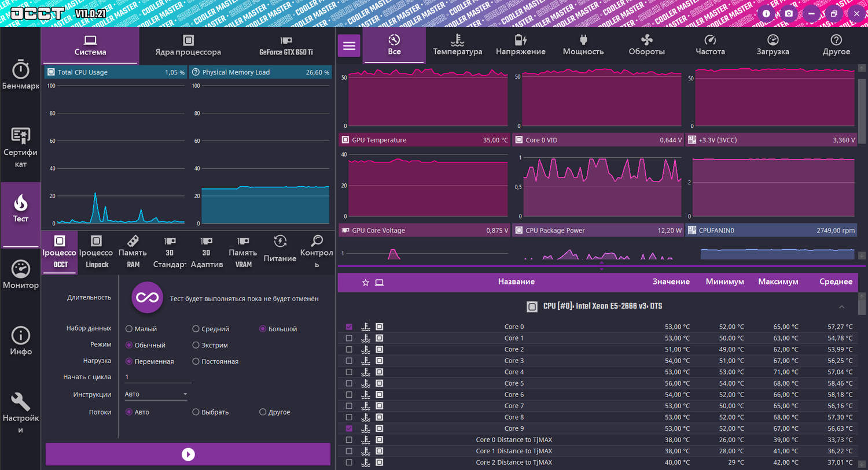This screenshot has height=470, width=868.
Task: Check the Core 0 Distance to TjMAX checkbox
Action: (349, 440)
